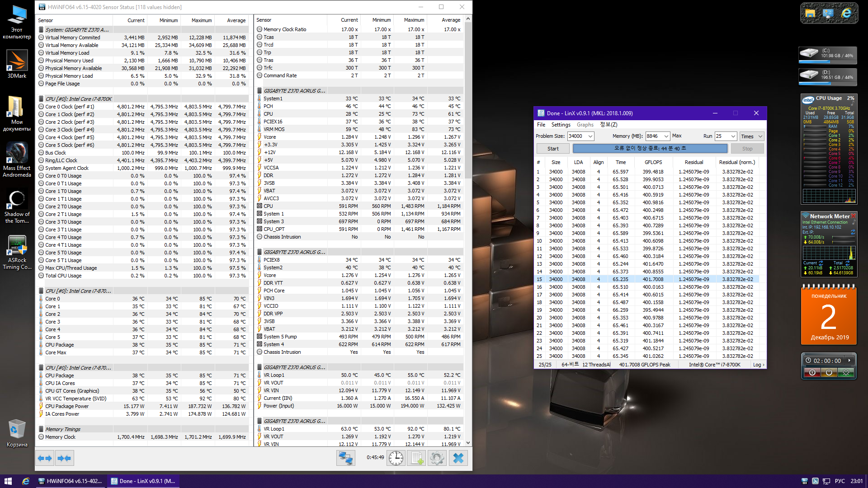Click the timer gadget play arrow
The height and width of the screenshot is (488, 868).
click(x=849, y=361)
